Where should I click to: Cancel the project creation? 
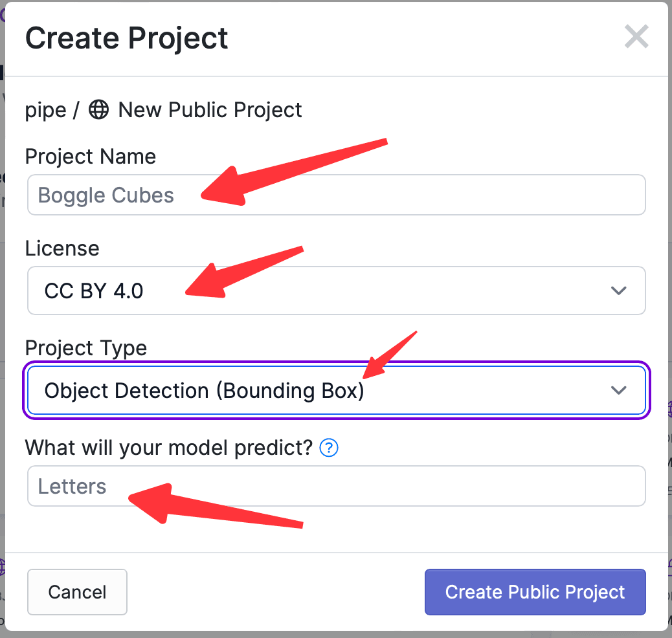click(77, 592)
